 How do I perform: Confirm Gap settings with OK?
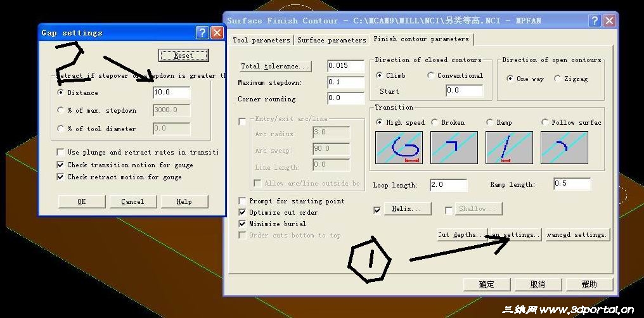pyautogui.click(x=82, y=202)
